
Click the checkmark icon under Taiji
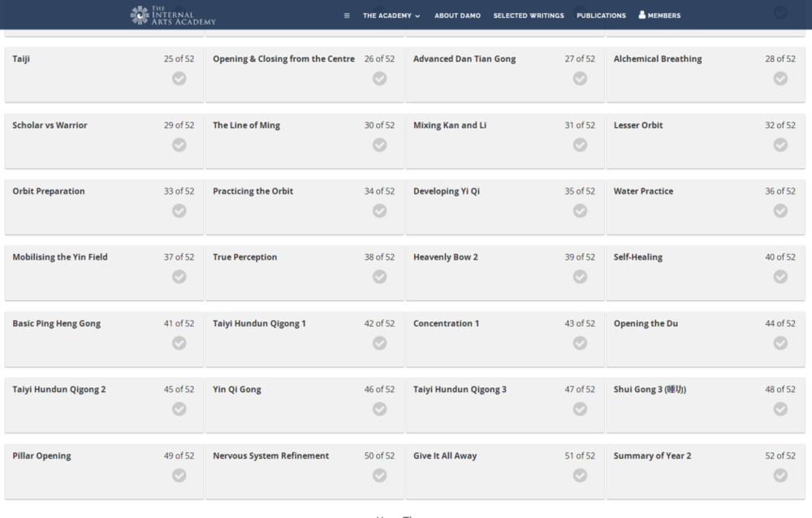pos(179,79)
